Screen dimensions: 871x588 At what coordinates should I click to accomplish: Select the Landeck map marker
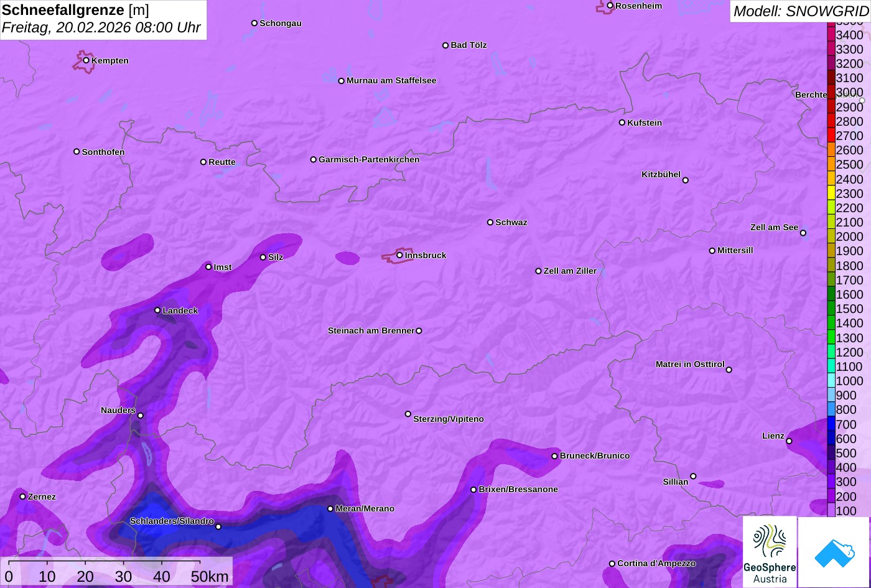click(157, 310)
